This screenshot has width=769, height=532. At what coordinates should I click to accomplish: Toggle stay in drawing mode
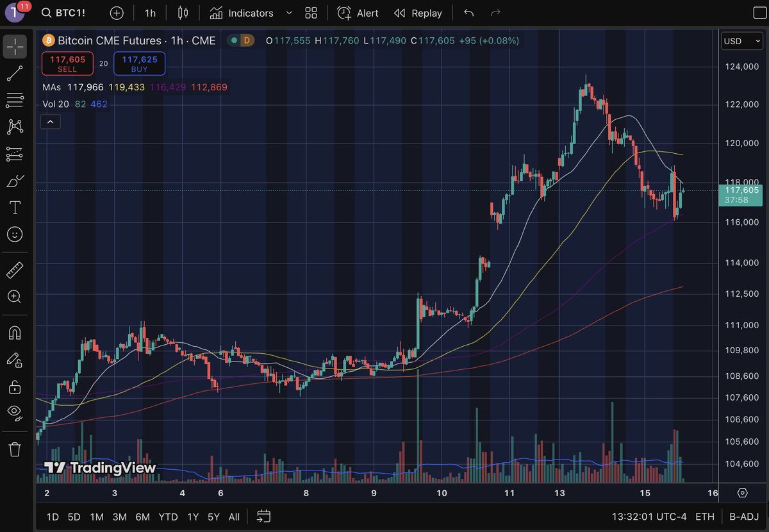[x=15, y=360]
